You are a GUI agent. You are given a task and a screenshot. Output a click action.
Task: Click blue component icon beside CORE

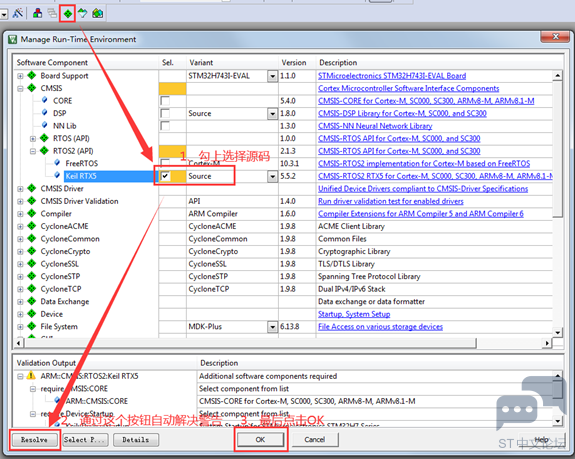45,100
